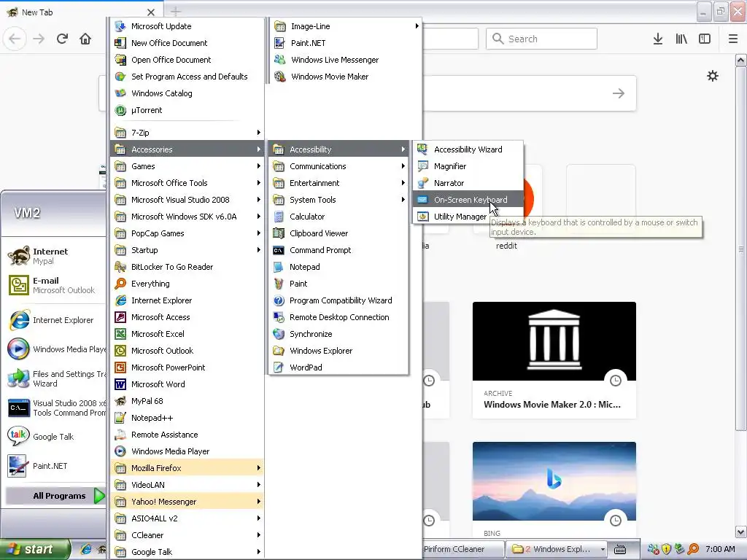Viewport: 747px width, 560px height.
Task: Open Internet Mypal from Start menu
Action: (53, 256)
